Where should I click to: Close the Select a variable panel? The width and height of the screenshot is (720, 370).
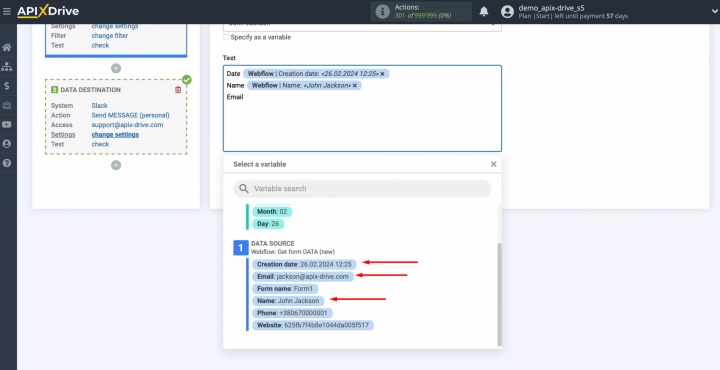click(493, 164)
